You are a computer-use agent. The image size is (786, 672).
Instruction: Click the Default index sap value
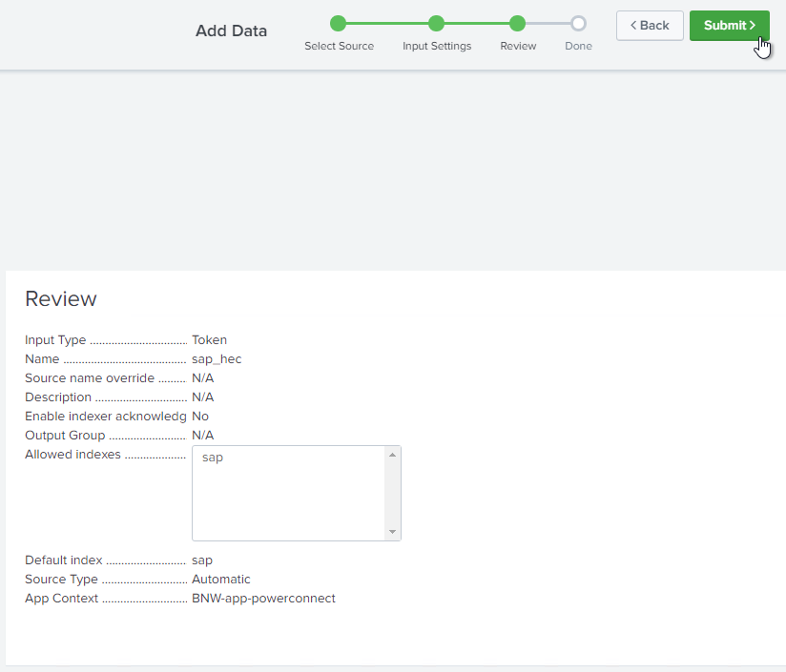click(x=202, y=560)
